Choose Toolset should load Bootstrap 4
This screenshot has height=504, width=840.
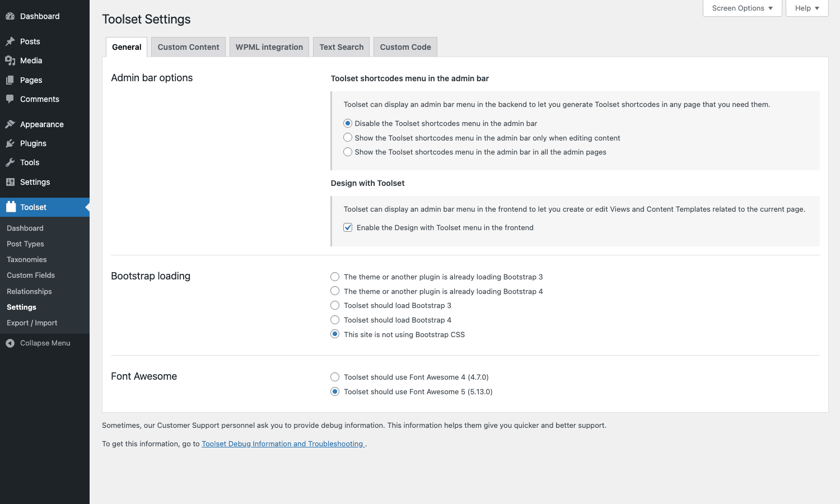pos(335,320)
